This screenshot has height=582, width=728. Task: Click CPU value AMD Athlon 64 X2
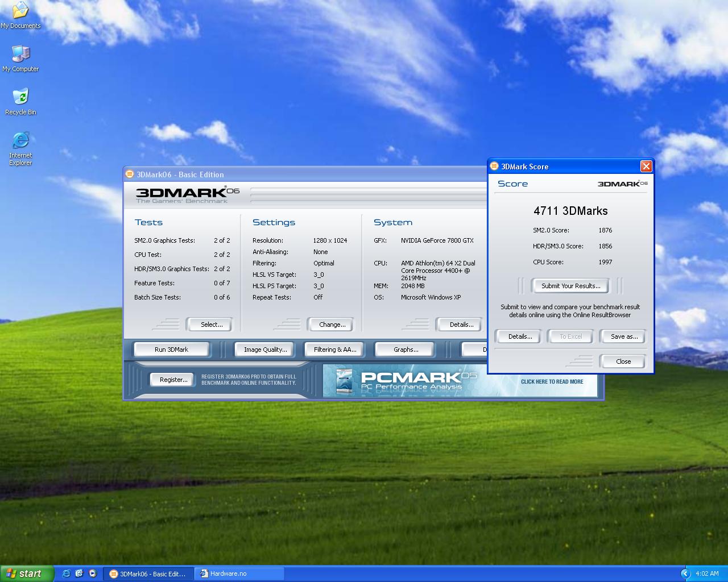click(438, 271)
